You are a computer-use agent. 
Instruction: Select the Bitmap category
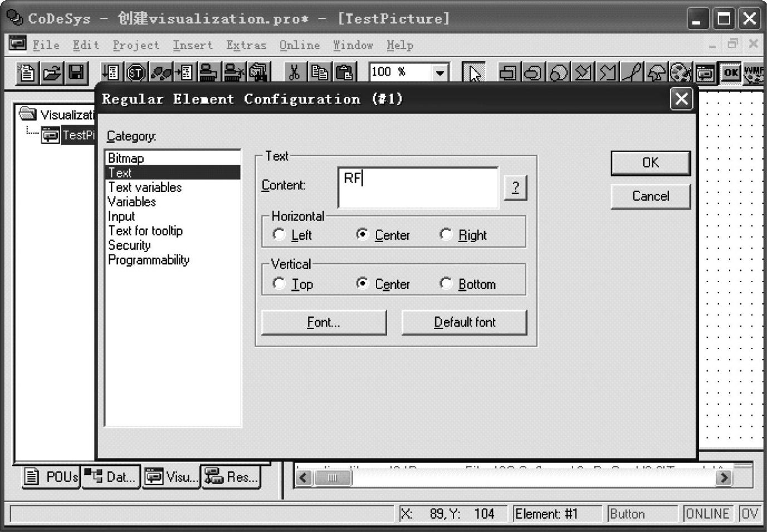pyautogui.click(x=173, y=158)
